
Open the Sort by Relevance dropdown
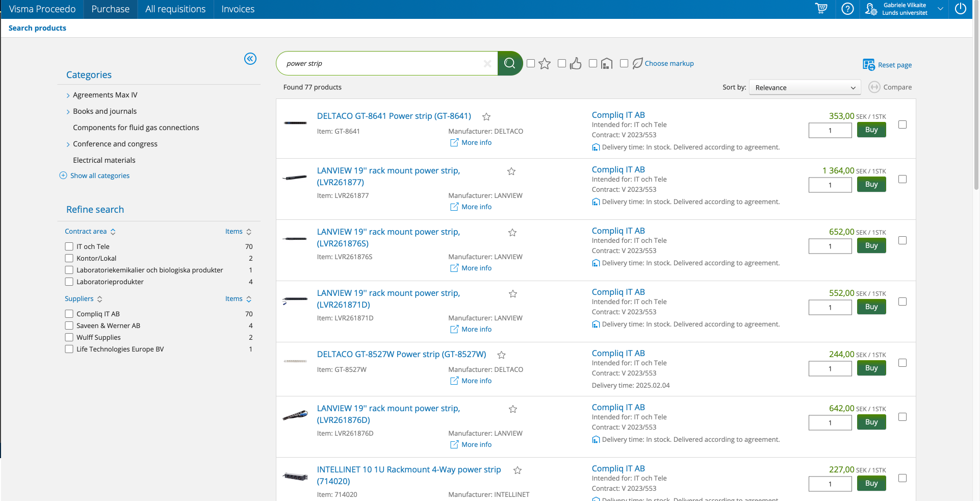804,88
